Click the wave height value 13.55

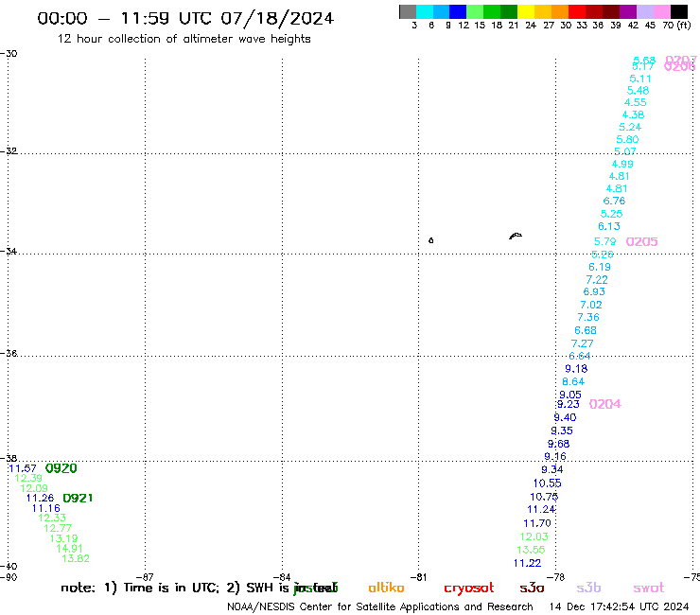[532, 550]
